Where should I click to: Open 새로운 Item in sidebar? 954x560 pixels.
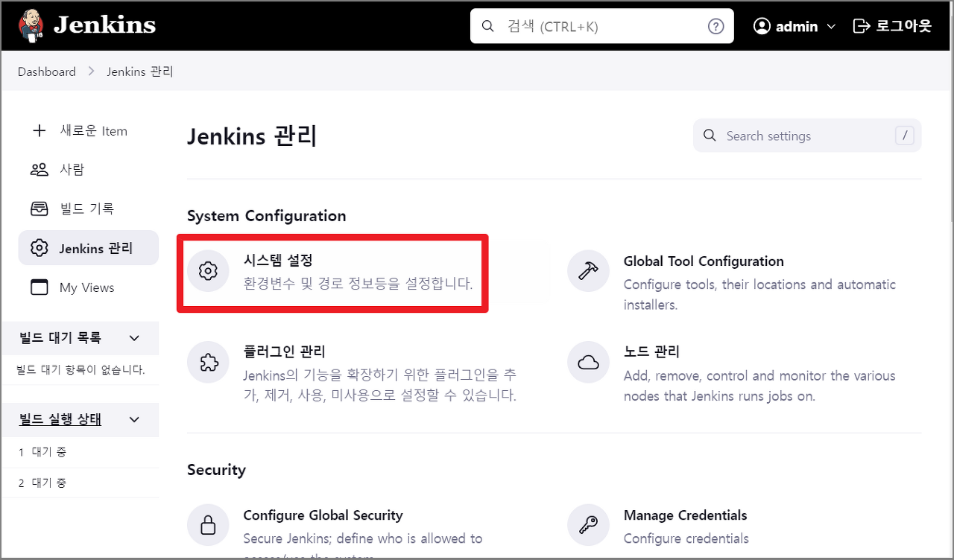click(x=88, y=131)
